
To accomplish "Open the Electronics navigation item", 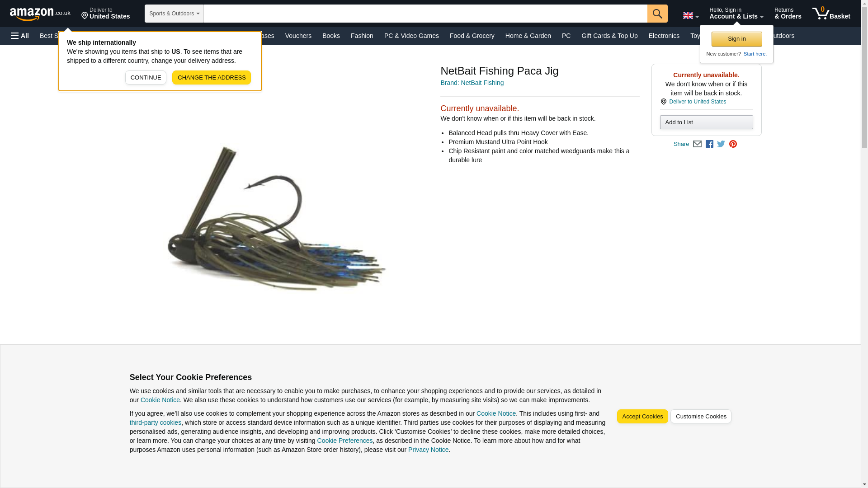I will (x=664, y=36).
